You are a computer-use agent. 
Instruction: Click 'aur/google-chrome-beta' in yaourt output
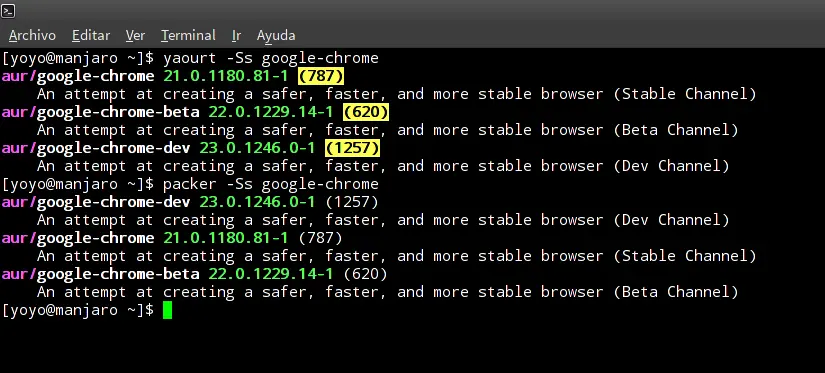pyautogui.click(x=100, y=112)
